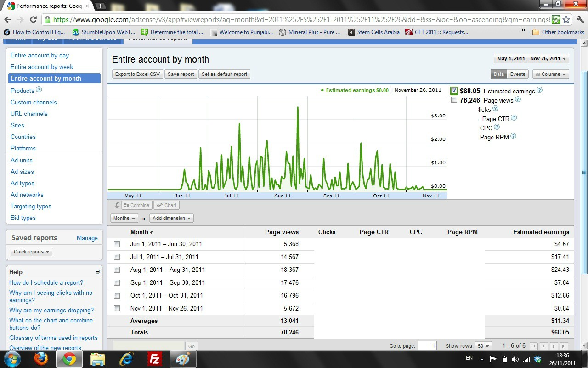Switch to Data view tab
588x368 pixels.
coord(499,74)
